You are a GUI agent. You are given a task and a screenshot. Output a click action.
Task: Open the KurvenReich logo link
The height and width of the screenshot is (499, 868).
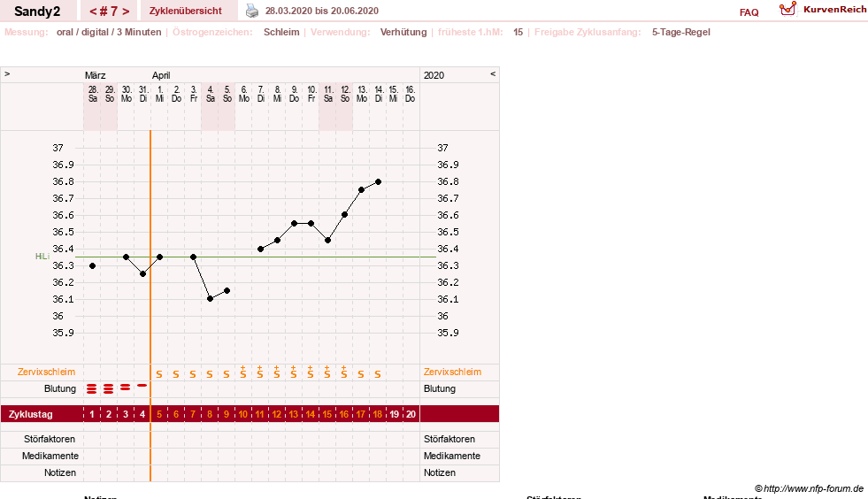[823, 10]
